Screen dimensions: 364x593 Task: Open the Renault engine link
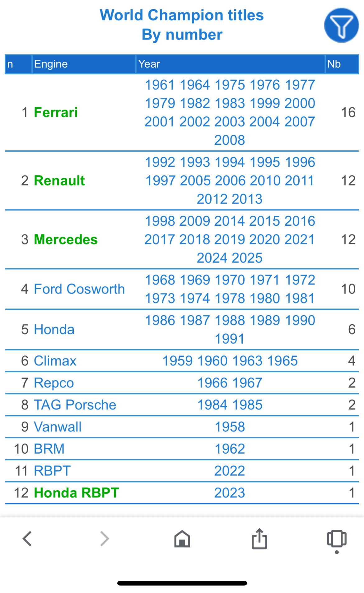pos(59,181)
